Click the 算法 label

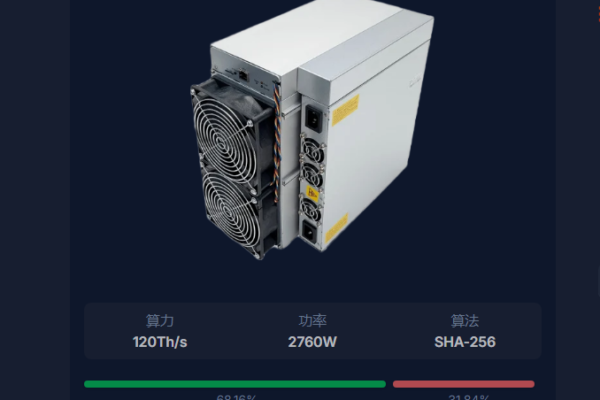[x=465, y=321]
